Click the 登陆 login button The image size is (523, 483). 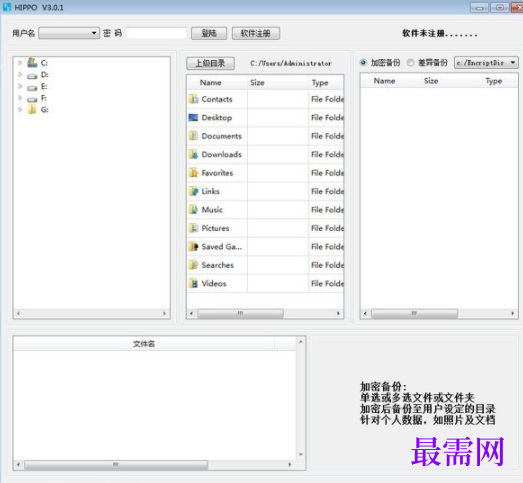209,33
